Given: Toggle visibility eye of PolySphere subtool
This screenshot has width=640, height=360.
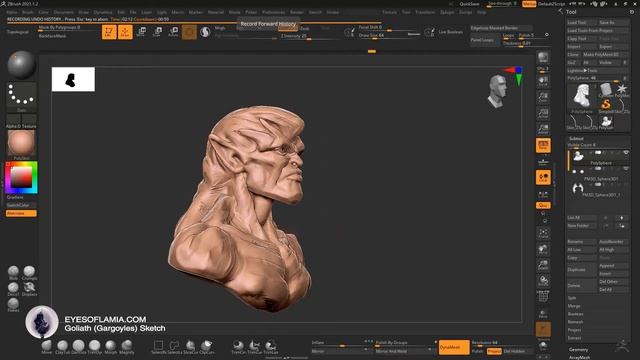Looking at the screenshot, I should pos(626,153).
